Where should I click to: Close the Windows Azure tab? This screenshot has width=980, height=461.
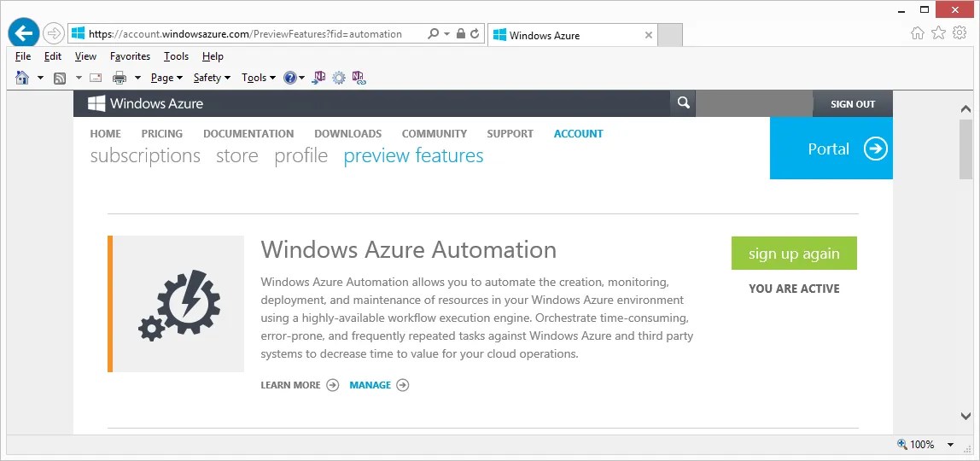(648, 35)
